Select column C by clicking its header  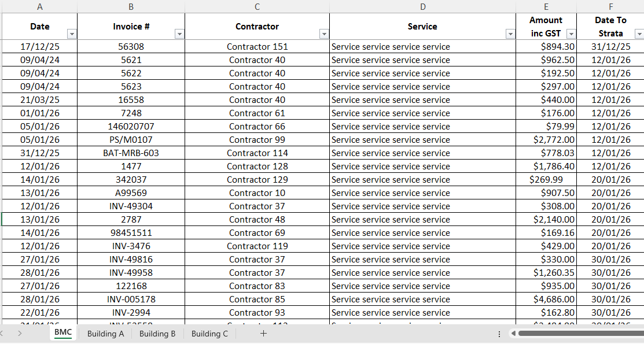pyautogui.click(x=257, y=6)
